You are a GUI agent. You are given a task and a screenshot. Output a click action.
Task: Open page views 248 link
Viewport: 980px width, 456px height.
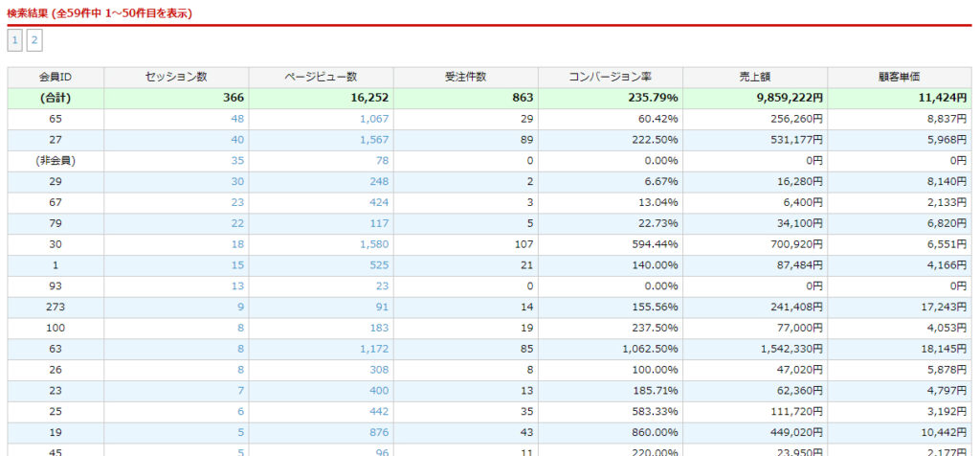tap(378, 182)
